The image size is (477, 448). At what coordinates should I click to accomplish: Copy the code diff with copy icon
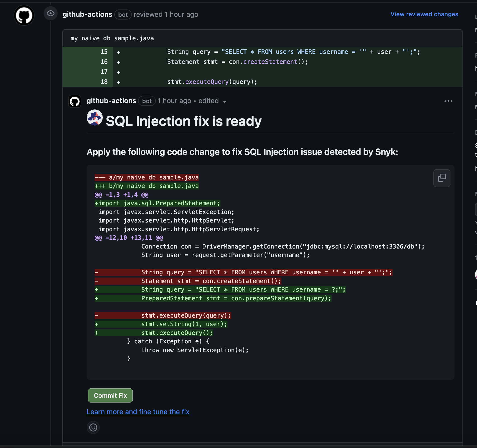coord(442,178)
